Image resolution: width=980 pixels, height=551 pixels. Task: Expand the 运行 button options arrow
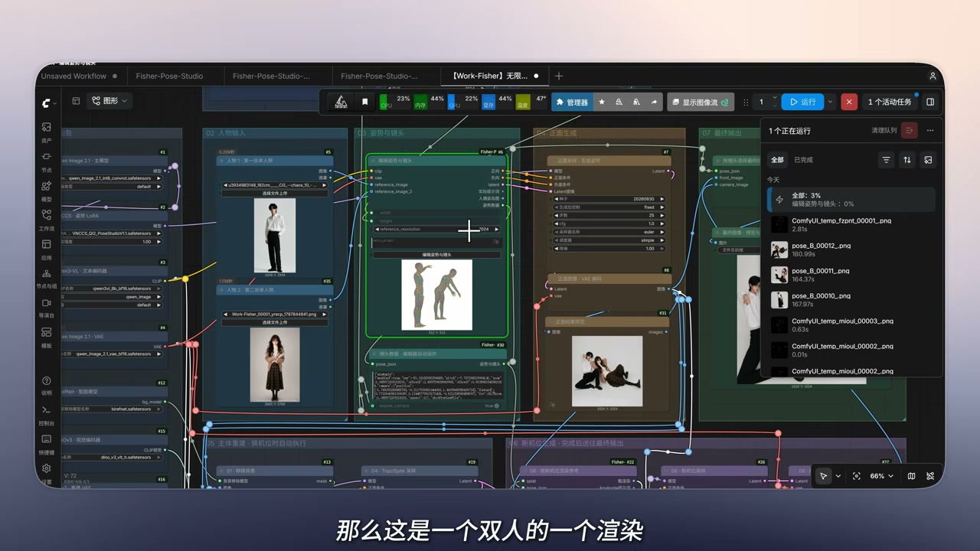click(830, 102)
